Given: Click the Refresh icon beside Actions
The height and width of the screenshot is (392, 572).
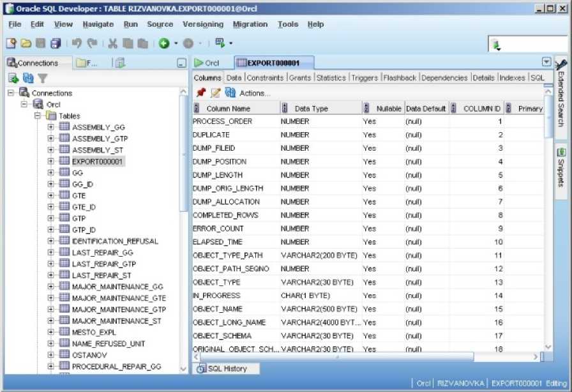Looking at the screenshot, I should click(230, 93).
